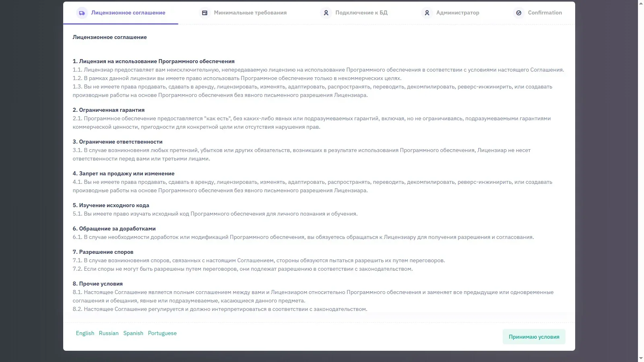This screenshot has width=644, height=362.
Task: Click heading 2. Ограниченная гарантия
Action: coord(108,110)
